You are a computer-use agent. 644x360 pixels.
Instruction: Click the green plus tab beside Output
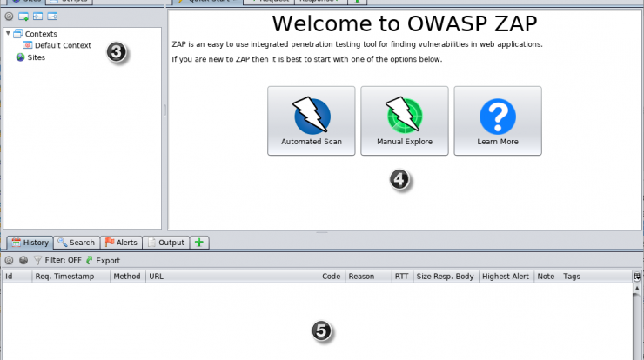[199, 243]
